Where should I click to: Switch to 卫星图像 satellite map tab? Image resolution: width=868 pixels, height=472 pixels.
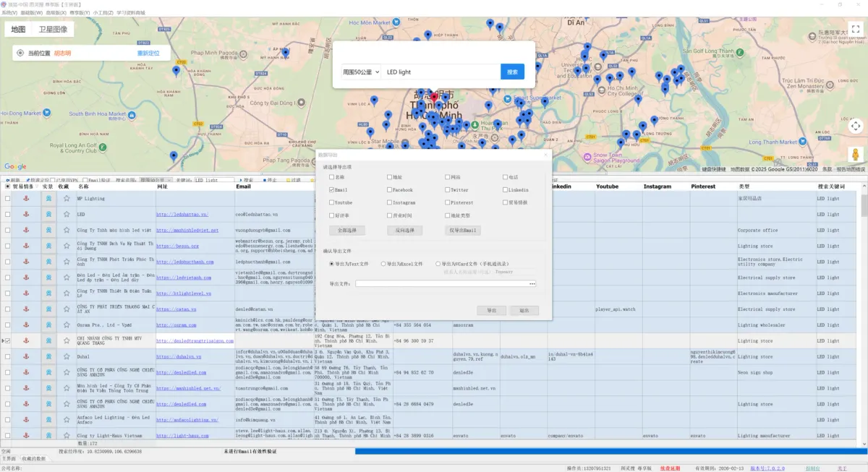[x=53, y=30]
